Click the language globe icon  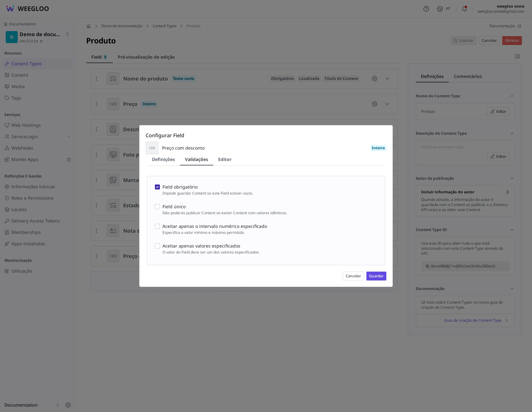[x=440, y=9]
